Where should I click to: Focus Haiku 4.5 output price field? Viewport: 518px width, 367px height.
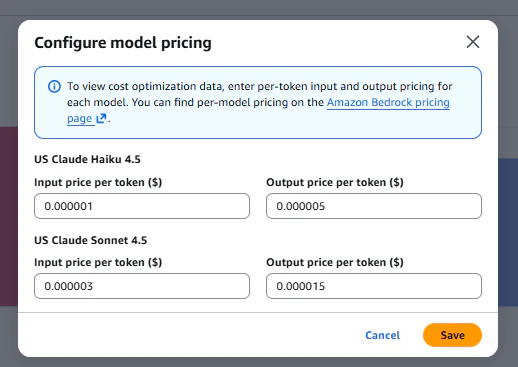pos(374,206)
